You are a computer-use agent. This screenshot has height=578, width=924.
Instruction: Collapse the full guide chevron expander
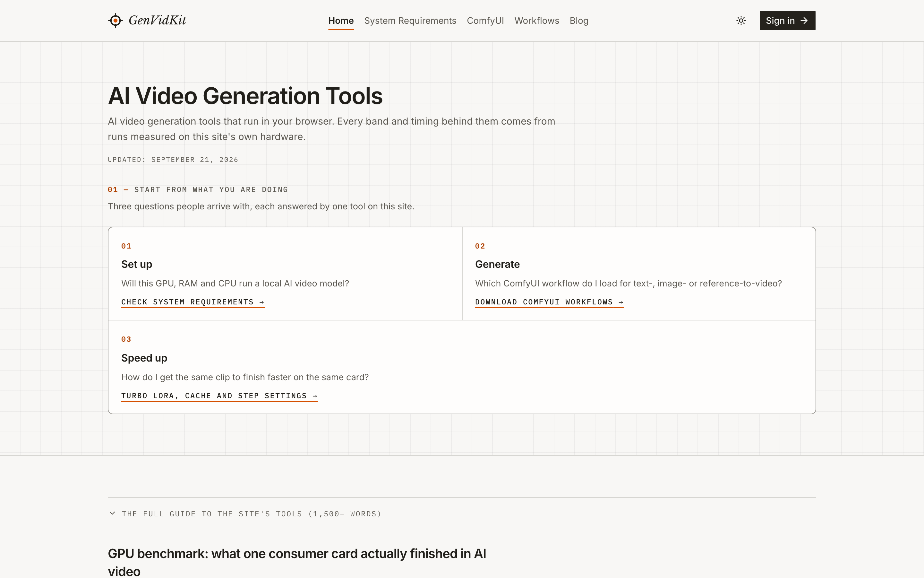[112, 513]
